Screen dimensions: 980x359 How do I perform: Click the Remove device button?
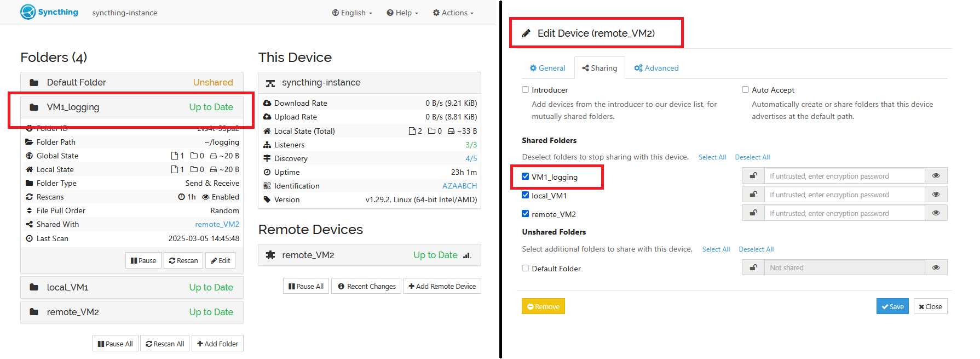(543, 306)
